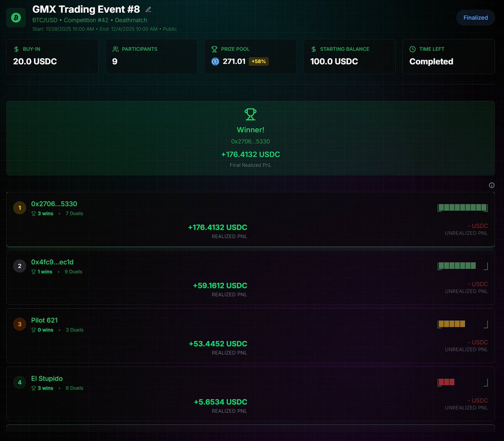Click the clock icon beside TIME LEFT
The height and width of the screenshot is (441, 504).
[412, 49]
